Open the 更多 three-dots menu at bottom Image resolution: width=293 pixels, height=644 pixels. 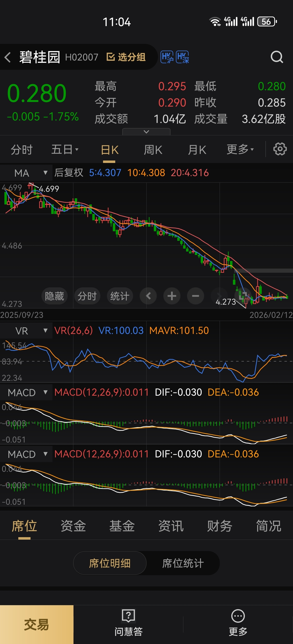coord(238,623)
